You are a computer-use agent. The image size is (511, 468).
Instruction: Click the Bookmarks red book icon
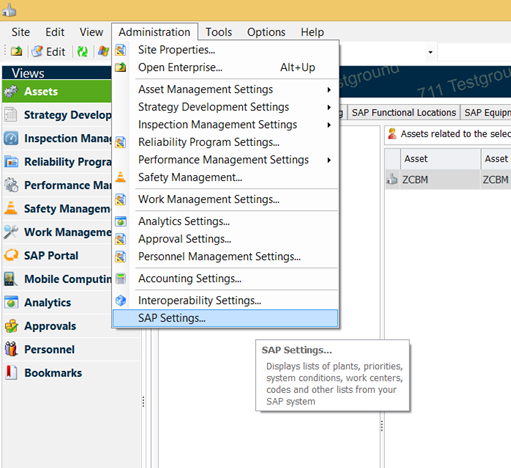11,372
